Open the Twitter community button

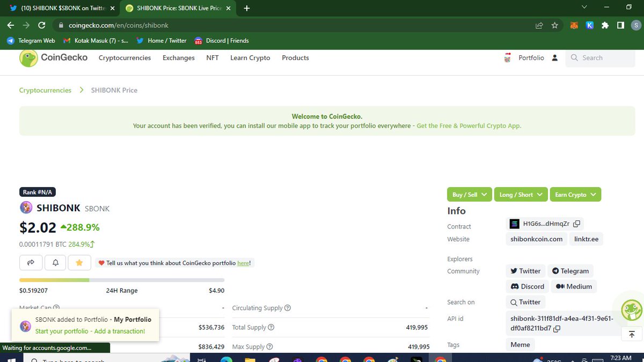coord(525,271)
